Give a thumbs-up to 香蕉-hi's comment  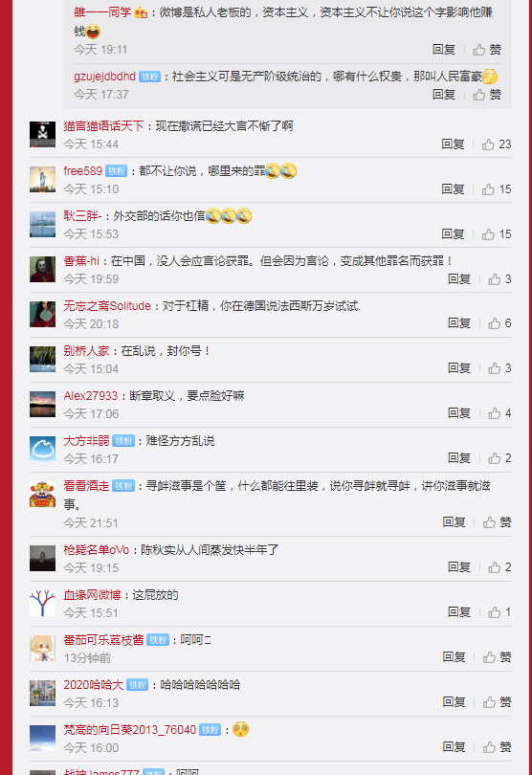coord(499,279)
